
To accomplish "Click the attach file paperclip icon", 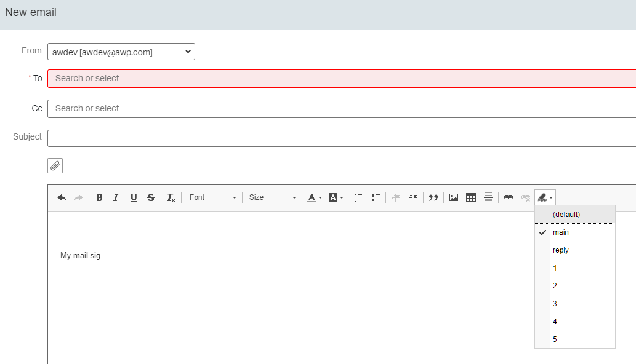I will 55,165.
